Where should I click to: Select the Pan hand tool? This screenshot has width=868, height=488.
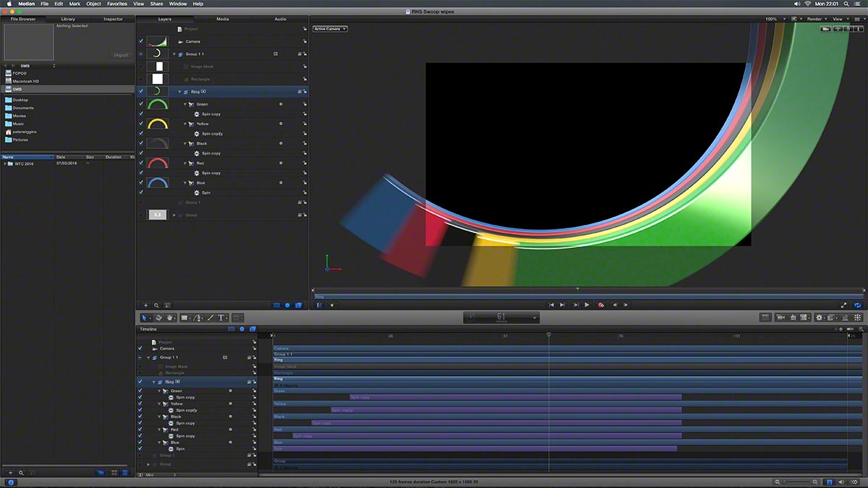tap(171, 317)
